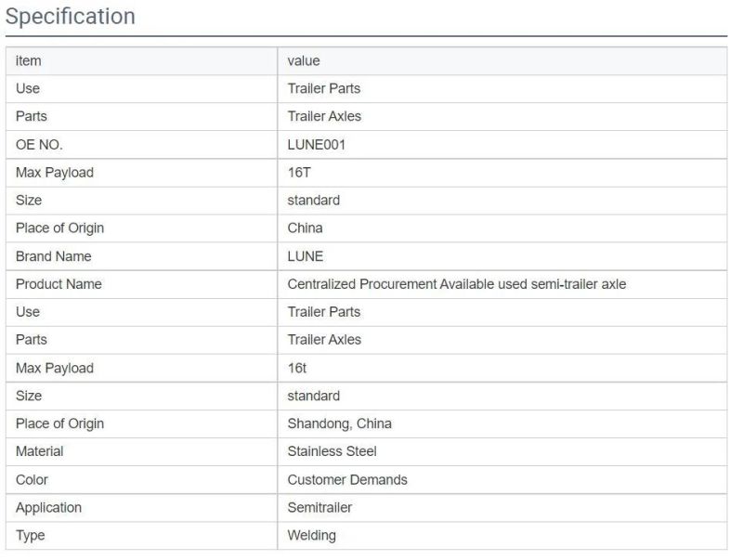This screenshot has height=560, width=743.
Task: Click the Specification heading
Action: (x=71, y=17)
